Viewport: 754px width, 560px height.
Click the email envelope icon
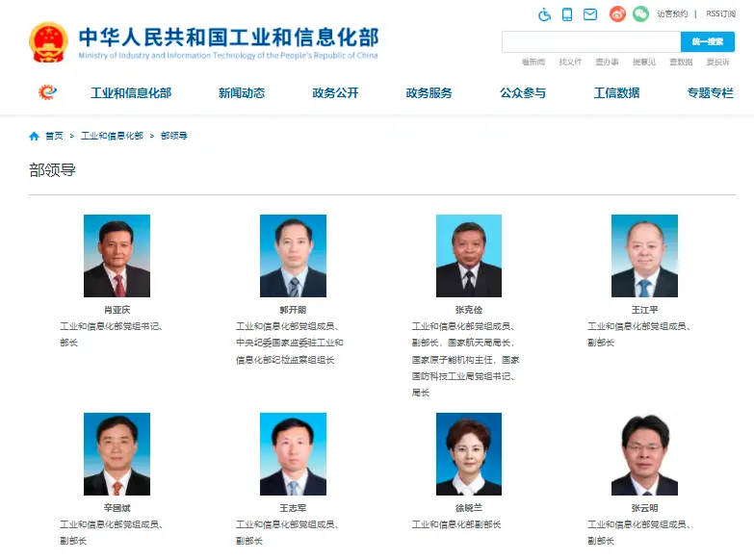click(x=590, y=14)
